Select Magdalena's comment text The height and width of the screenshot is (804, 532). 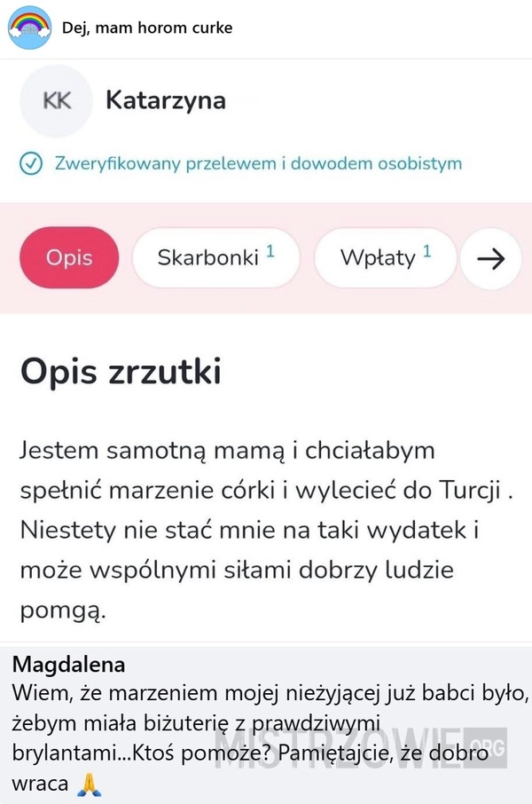click(x=270, y=738)
